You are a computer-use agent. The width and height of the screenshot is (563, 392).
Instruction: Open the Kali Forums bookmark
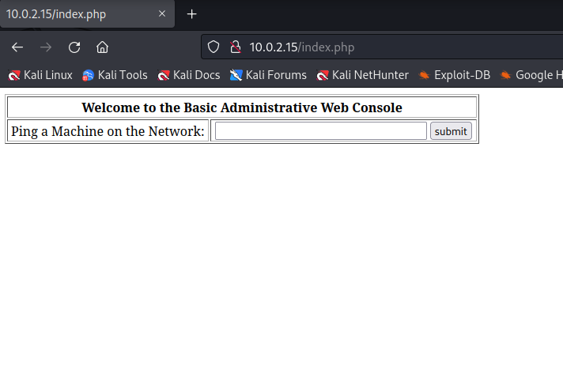coord(268,75)
